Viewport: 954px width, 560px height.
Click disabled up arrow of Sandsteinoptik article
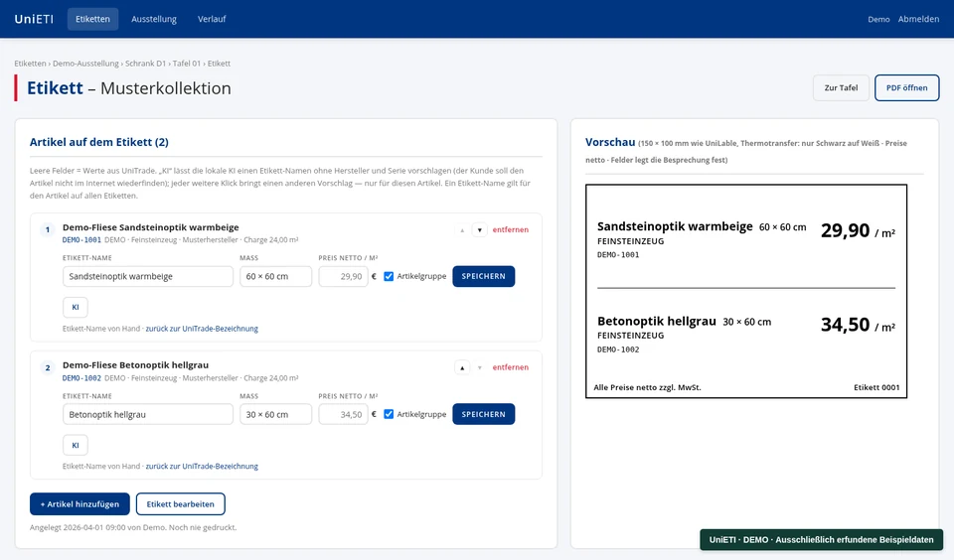[462, 229]
